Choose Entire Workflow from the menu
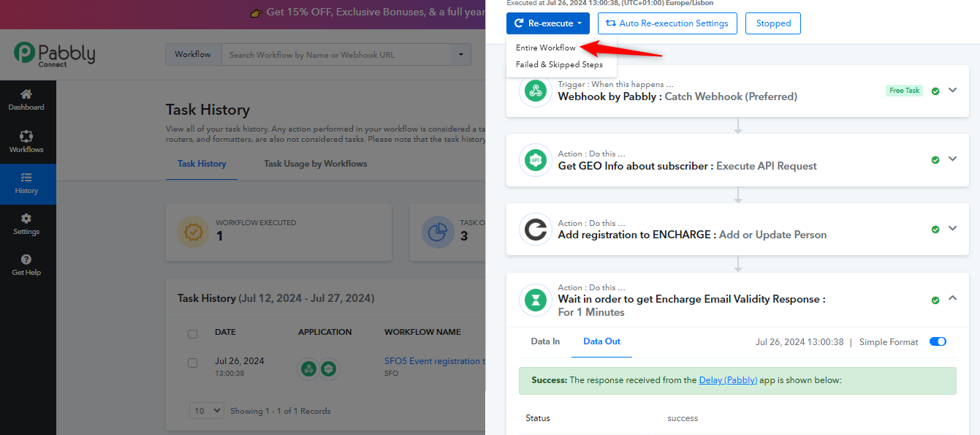 (546, 48)
